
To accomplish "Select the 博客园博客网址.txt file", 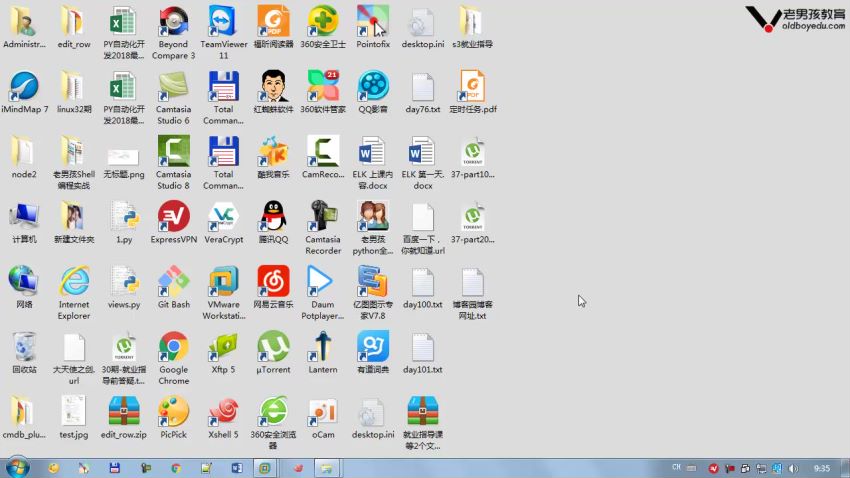I will 473,293.
